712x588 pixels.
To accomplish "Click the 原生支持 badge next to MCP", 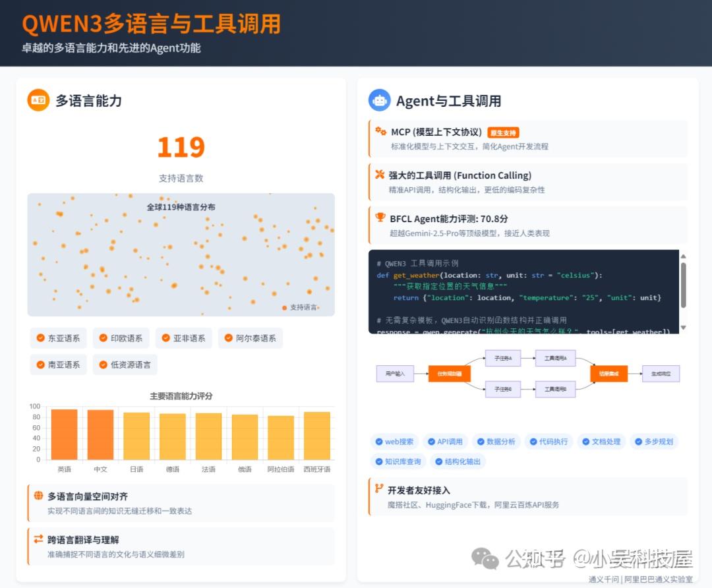I will click(503, 132).
